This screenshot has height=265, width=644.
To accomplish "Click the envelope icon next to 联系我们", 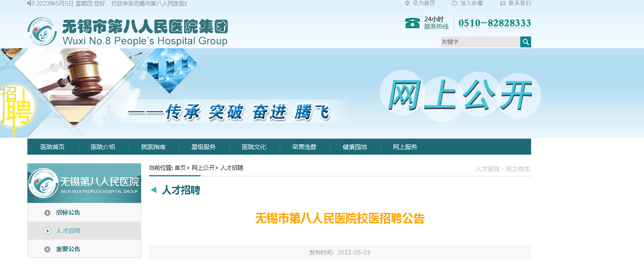I will 503,3.
